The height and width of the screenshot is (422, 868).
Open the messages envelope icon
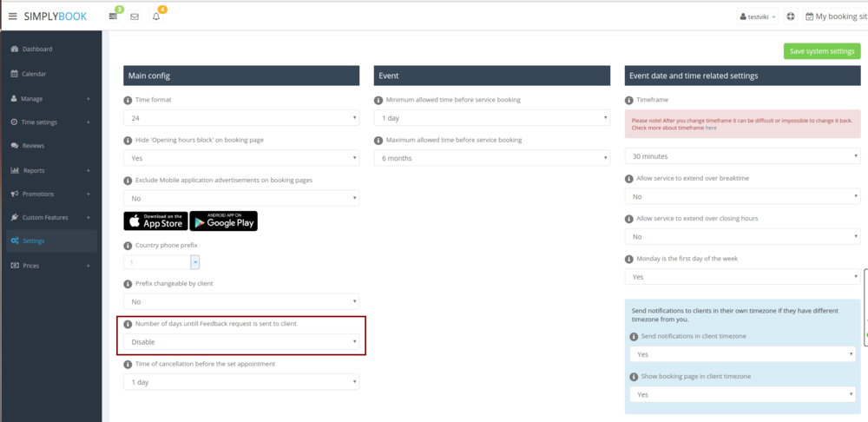tap(135, 16)
